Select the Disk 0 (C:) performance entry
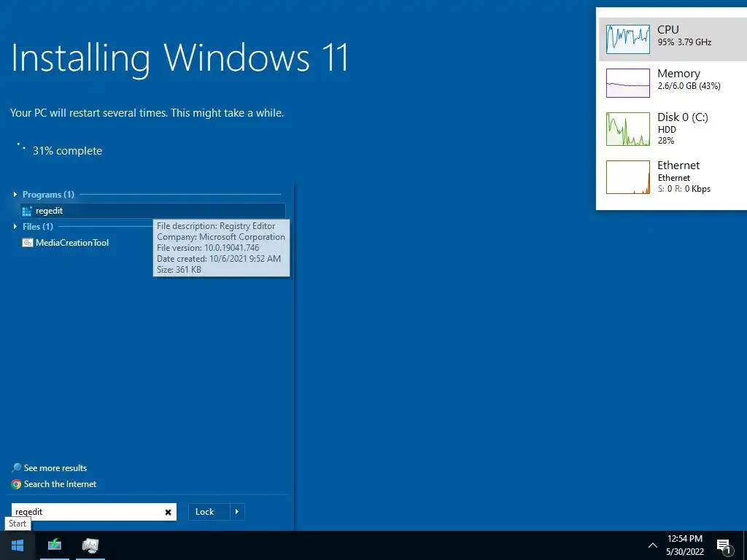The image size is (747, 560). click(673, 128)
